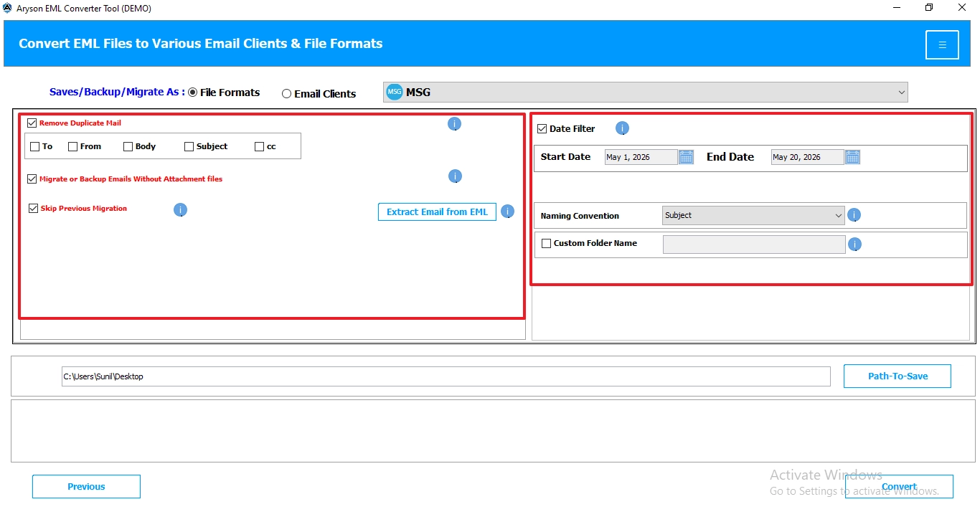Image resolution: width=980 pixels, height=522 pixels.
Task: Enable the Custom Folder Name checkbox
Action: point(546,243)
